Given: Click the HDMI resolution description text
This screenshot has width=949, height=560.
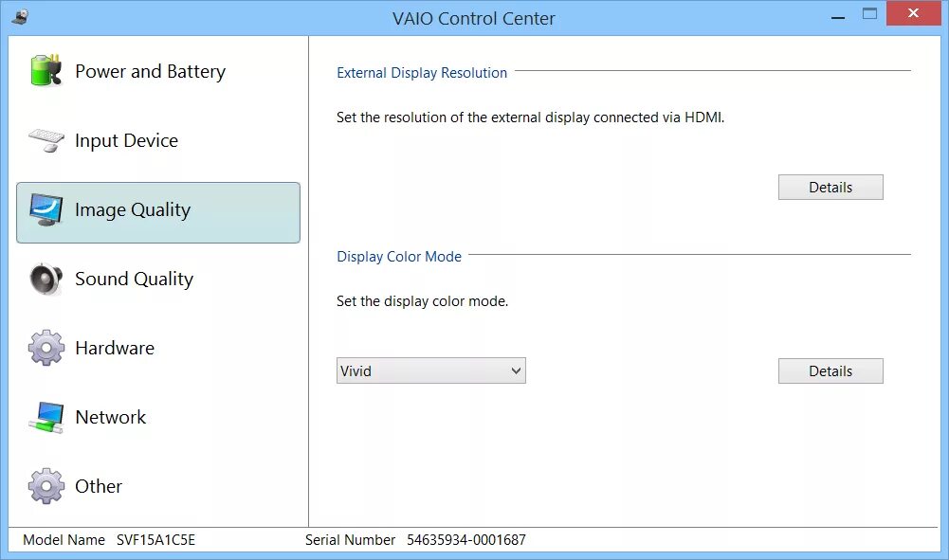Looking at the screenshot, I should coord(530,117).
